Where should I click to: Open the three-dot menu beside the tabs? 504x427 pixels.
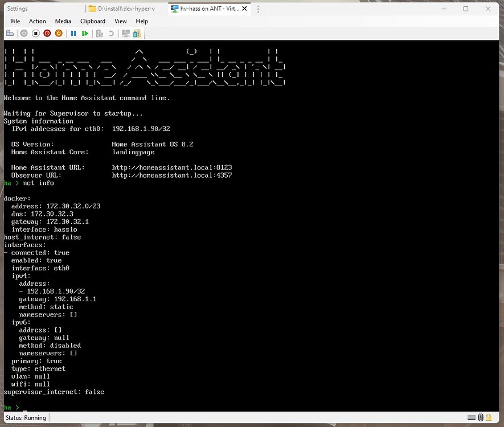(258, 9)
